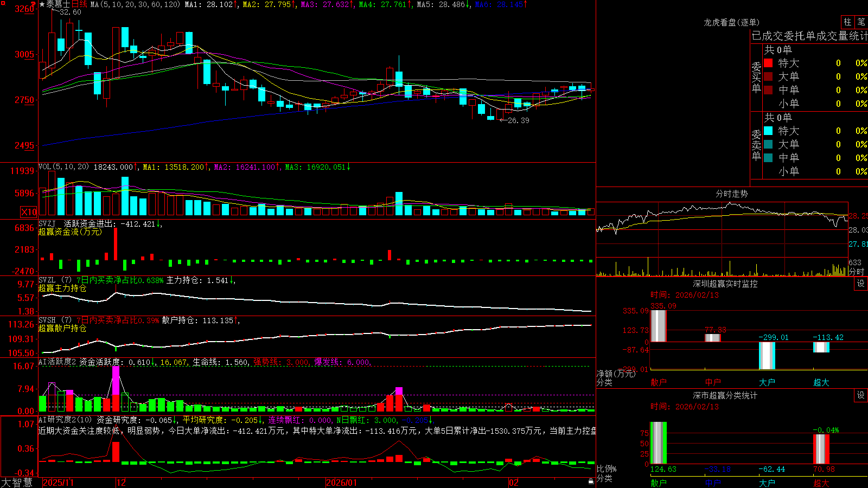Viewport: 868px width, 488px height.
Task: Switch Dragon-Tiger panel to 笔 tick view
Action: (861, 22)
